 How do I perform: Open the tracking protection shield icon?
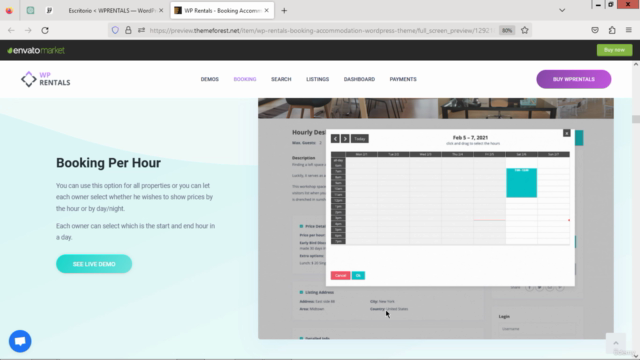(x=115, y=30)
